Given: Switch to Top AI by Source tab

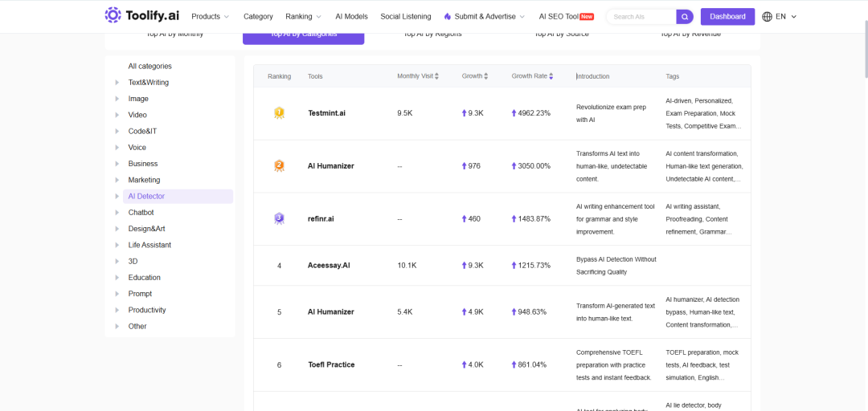Looking at the screenshot, I should (x=561, y=35).
